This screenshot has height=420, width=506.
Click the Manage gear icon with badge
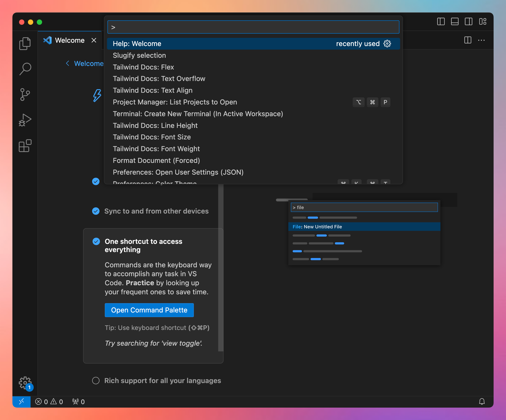pyautogui.click(x=25, y=382)
